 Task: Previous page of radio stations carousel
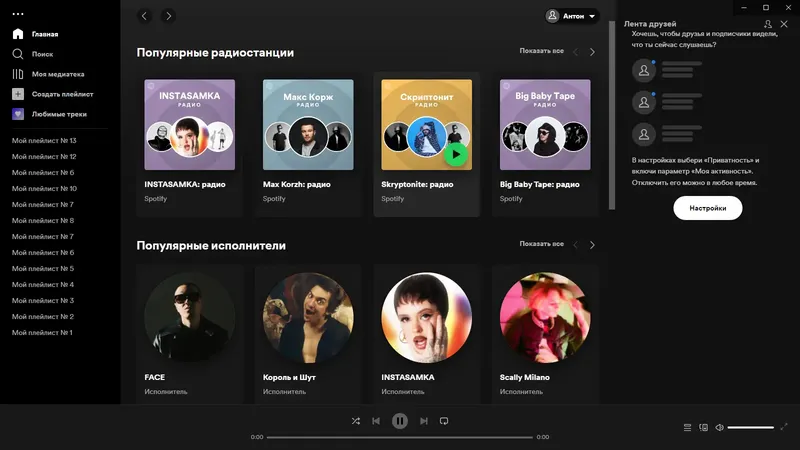tap(576, 52)
